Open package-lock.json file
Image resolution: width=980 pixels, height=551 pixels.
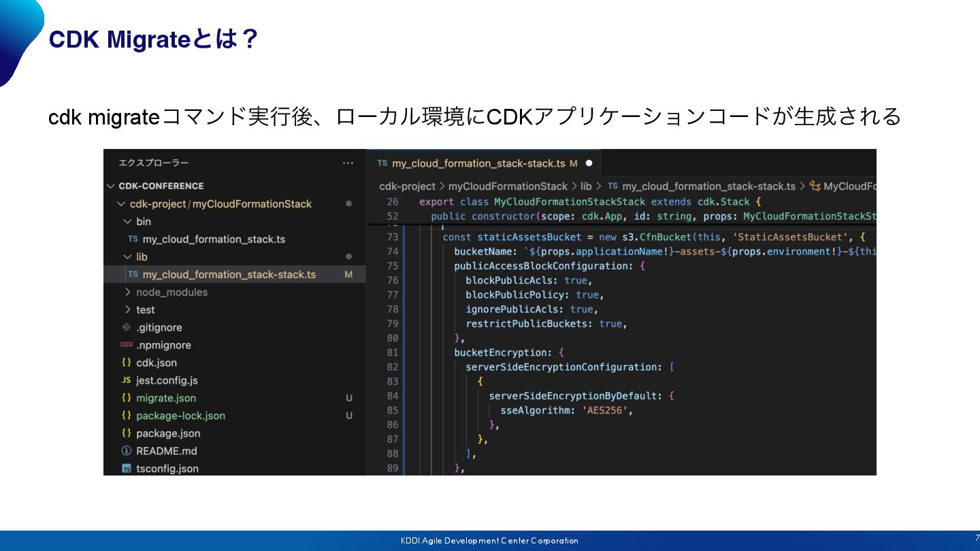180,416
